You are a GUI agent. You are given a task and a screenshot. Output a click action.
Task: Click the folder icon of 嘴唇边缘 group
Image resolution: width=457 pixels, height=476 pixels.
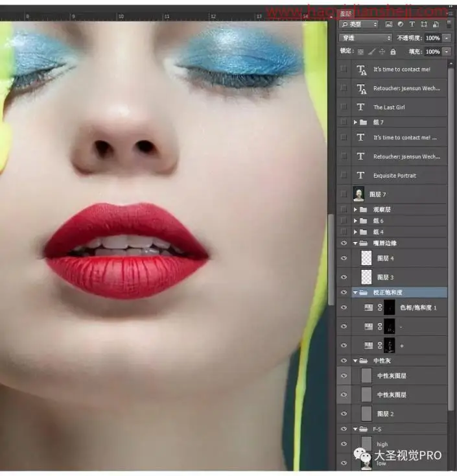pyautogui.click(x=363, y=243)
